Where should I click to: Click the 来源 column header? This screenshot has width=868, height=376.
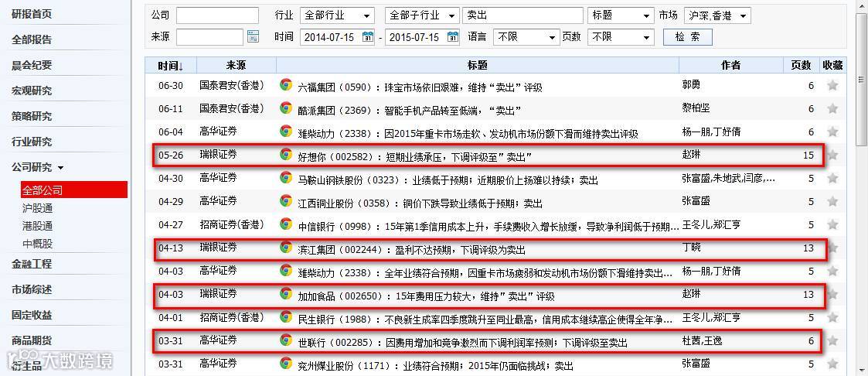pos(237,65)
